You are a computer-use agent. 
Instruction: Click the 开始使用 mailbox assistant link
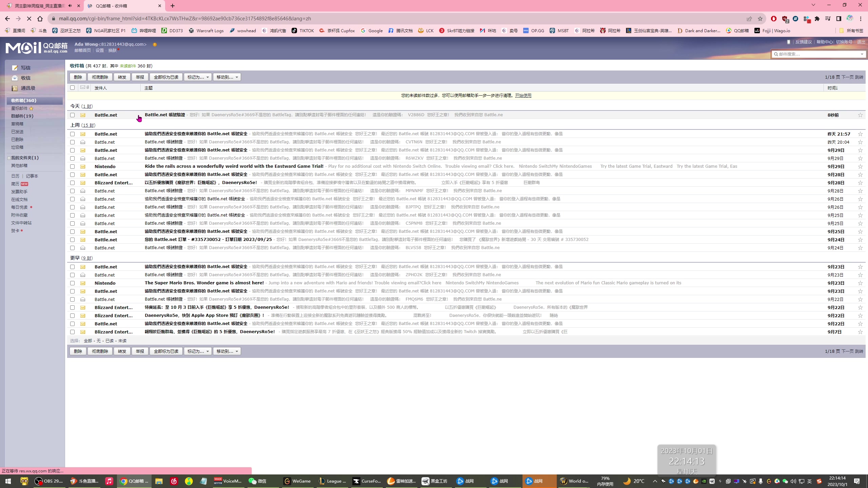[523, 96]
